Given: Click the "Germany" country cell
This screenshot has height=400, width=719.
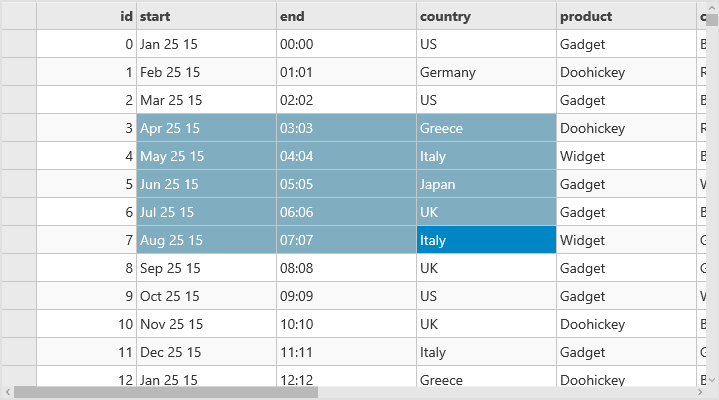Looking at the screenshot, I should tap(486, 72).
